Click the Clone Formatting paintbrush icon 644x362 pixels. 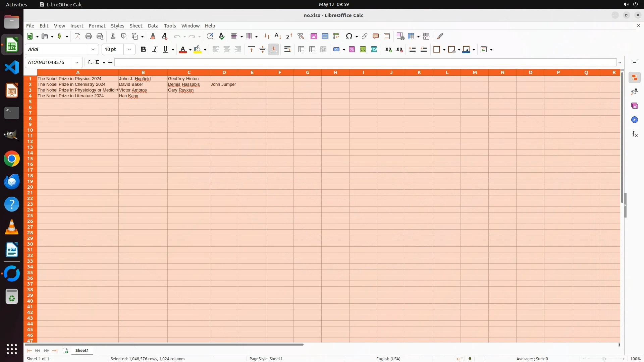click(153, 36)
